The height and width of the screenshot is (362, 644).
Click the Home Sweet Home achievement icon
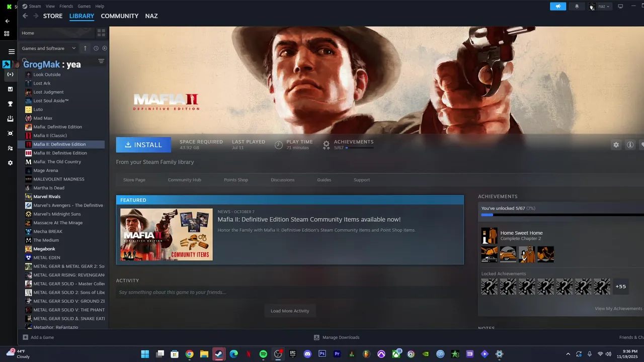[x=489, y=236]
